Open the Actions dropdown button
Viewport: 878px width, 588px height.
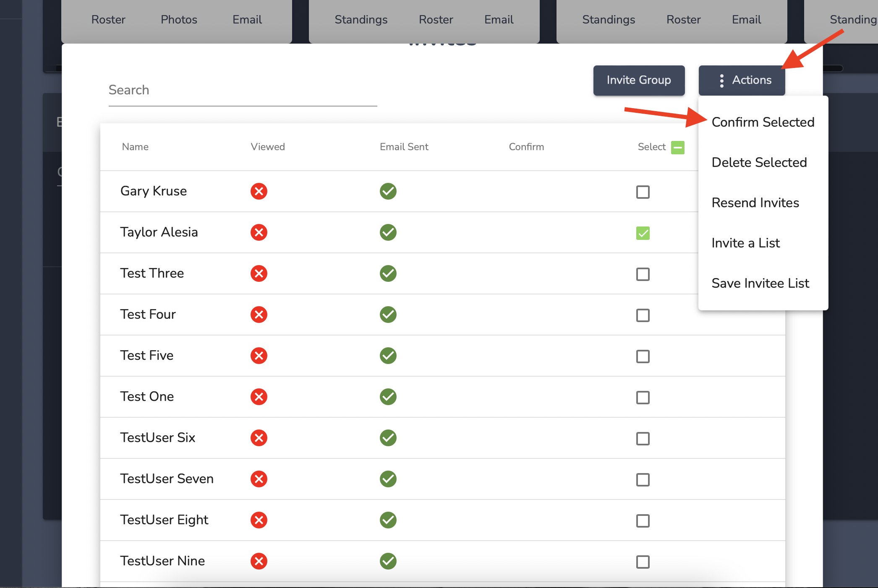click(742, 80)
